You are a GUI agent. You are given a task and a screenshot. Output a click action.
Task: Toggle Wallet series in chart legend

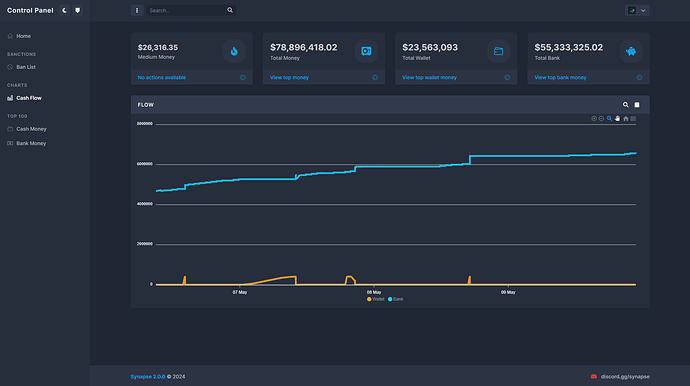[375, 299]
